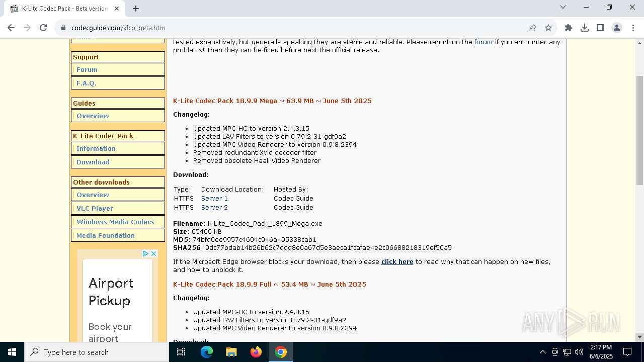The height and width of the screenshot is (362, 644).
Task: Open VLC Player sidebar link
Action: click(x=95, y=208)
